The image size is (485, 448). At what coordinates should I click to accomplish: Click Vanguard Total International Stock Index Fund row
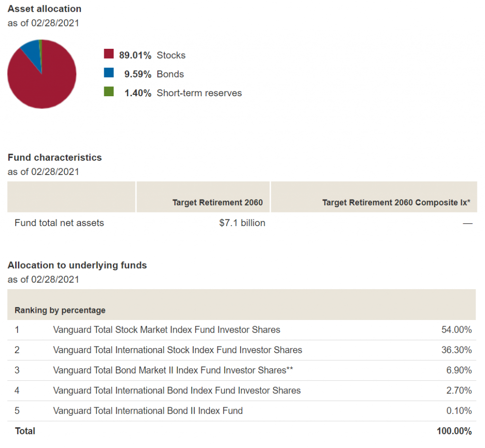tap(242, 350)
